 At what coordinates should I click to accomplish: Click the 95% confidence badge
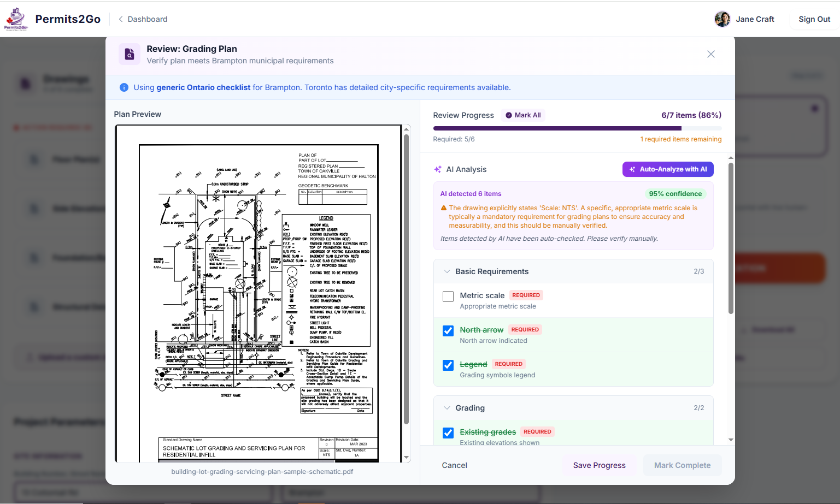(x=675, y=194)
